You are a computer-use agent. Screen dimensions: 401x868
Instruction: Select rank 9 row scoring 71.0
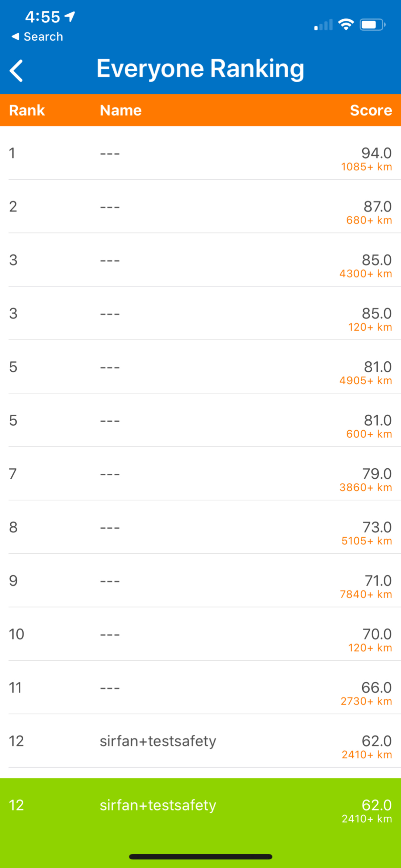coord(200,581)
